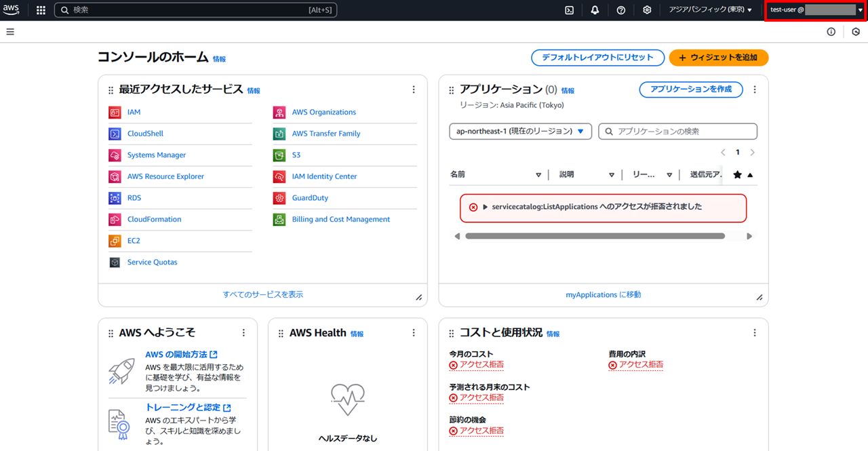Click the Systems Manager service icon

115,155
